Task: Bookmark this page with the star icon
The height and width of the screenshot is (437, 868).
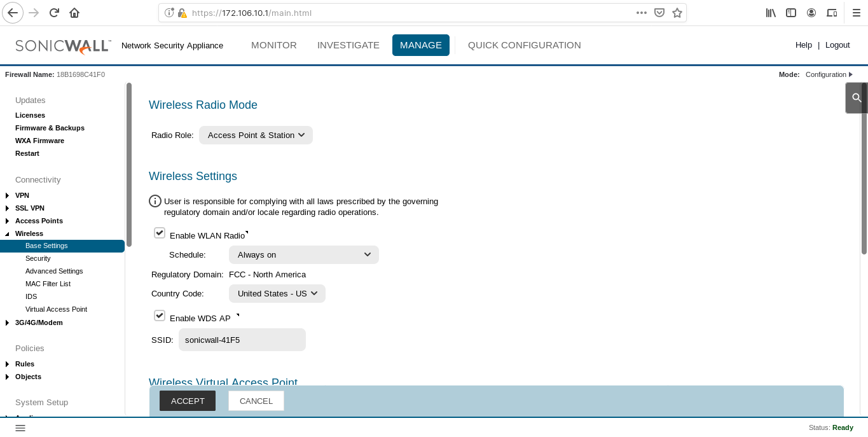Action: [x=677, y=13]
